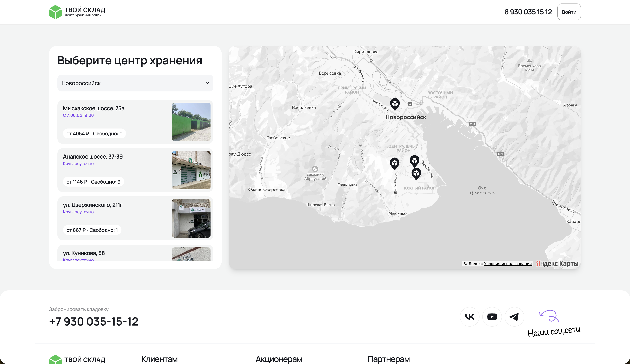
Task: Open the YouTube channel icon
Action: pos(492,316)
